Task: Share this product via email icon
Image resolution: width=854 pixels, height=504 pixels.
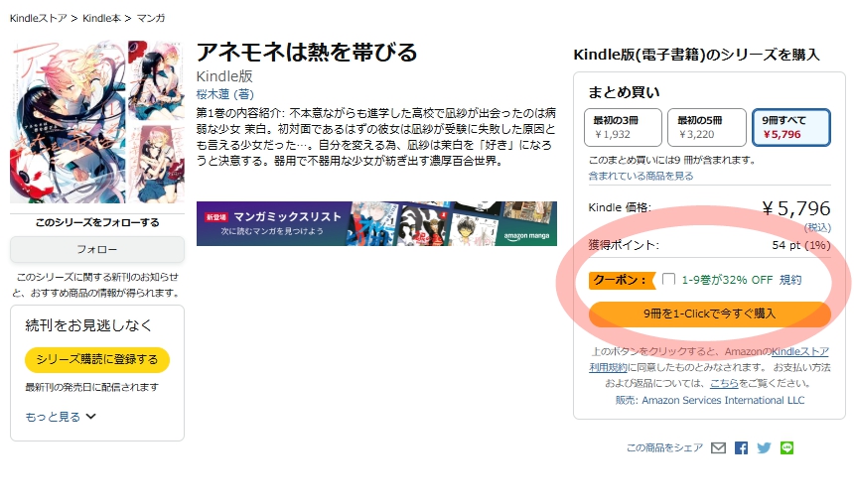Action: [x=718, y=448]
